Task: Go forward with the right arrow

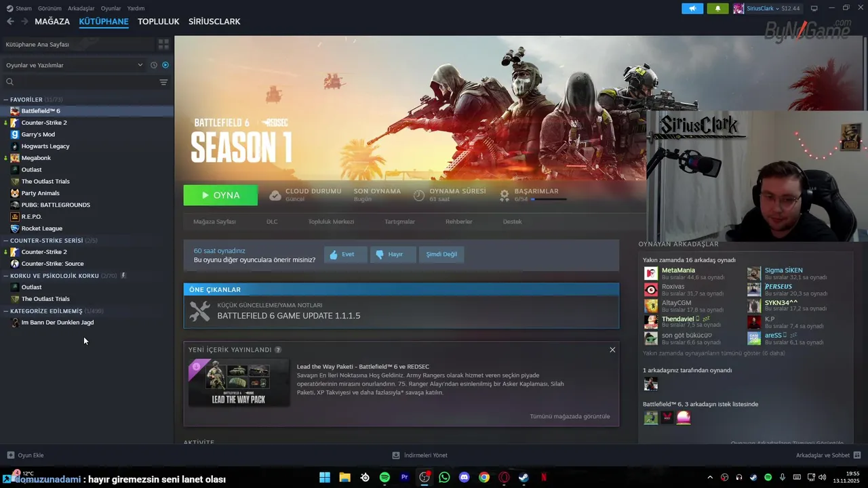Action: coord(24,22)
